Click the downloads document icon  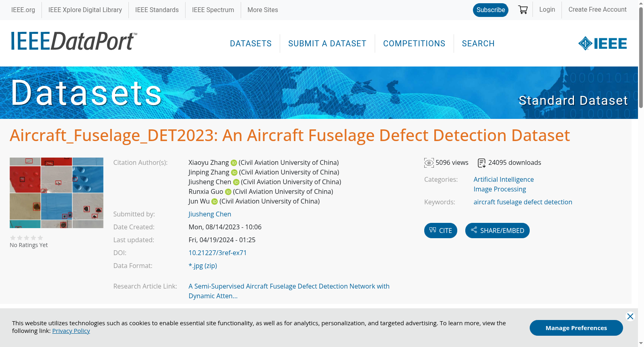pyautogui.click(x=482, y=163)
